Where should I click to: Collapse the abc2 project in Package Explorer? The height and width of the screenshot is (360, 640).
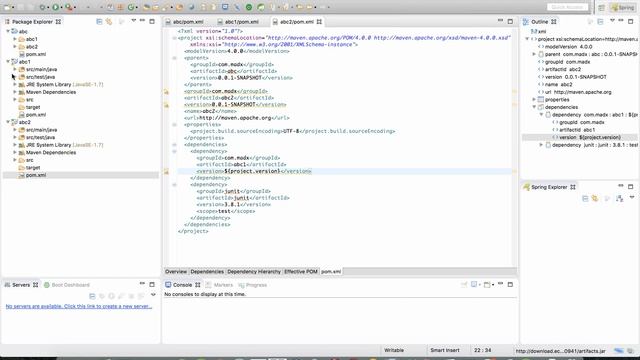(x=8, y=122)
